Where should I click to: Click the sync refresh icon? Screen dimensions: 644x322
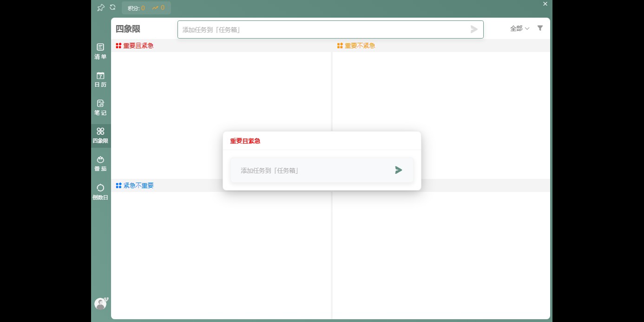tap(112, 7)
